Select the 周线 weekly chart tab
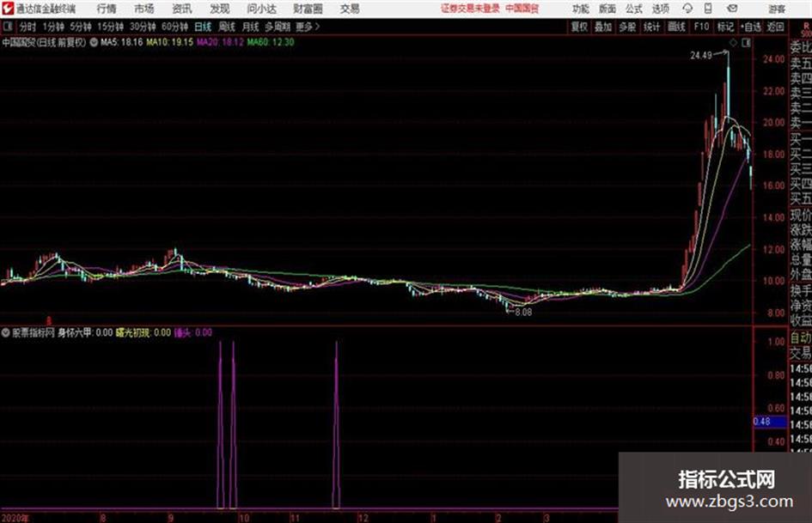 click(227, 27)
